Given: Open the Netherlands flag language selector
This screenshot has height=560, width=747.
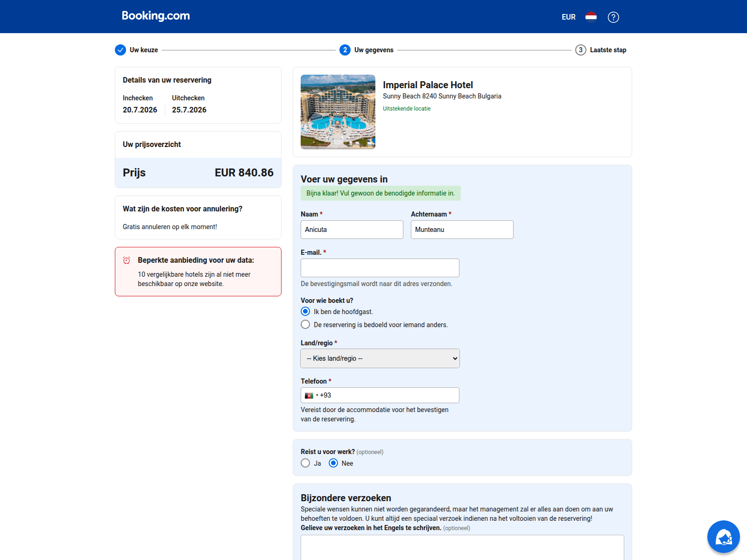Looking at the screenshot, I should click(591, 17).
